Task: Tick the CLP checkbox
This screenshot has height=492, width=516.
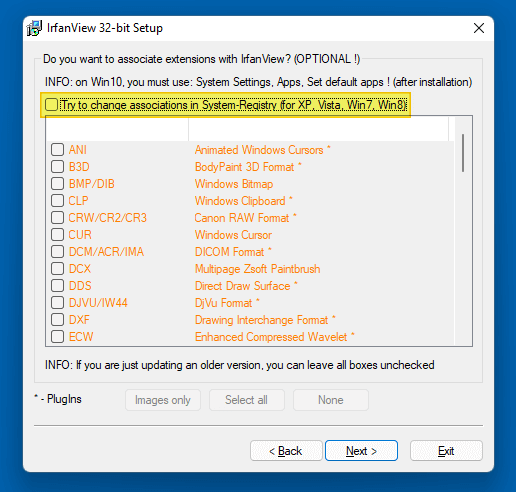Action: (x=57, y=201)
